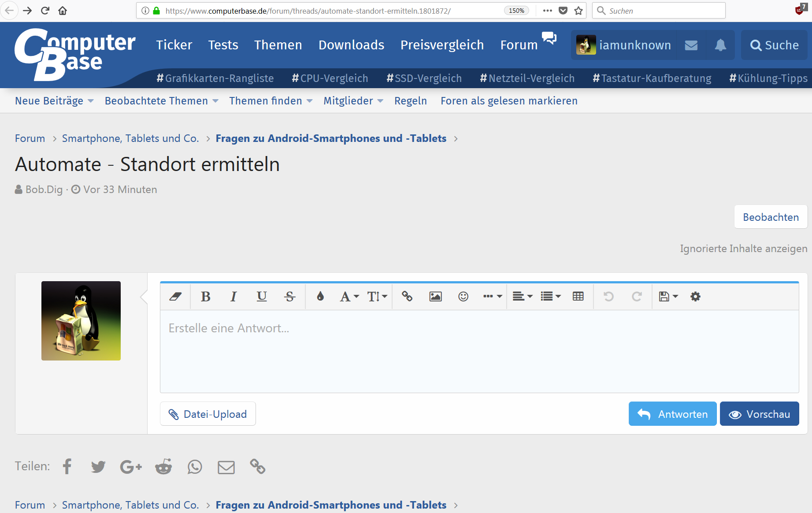812x513 pixels.
Task: Click the redo arrow in editor
Action: [637, 297]
